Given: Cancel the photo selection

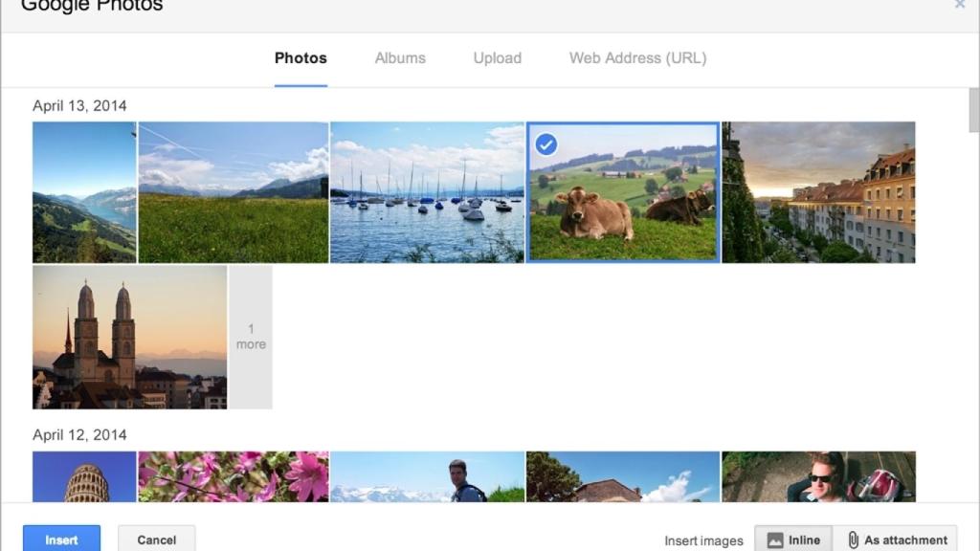Looking at the screenshot, I should click(156, 539).
